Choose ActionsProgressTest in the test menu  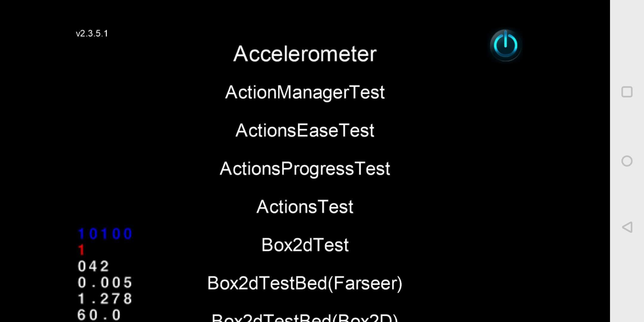pos(305,169)
